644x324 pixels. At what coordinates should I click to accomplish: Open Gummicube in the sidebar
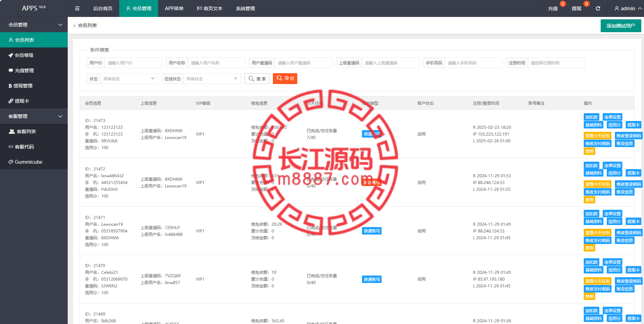click(34, 162)
